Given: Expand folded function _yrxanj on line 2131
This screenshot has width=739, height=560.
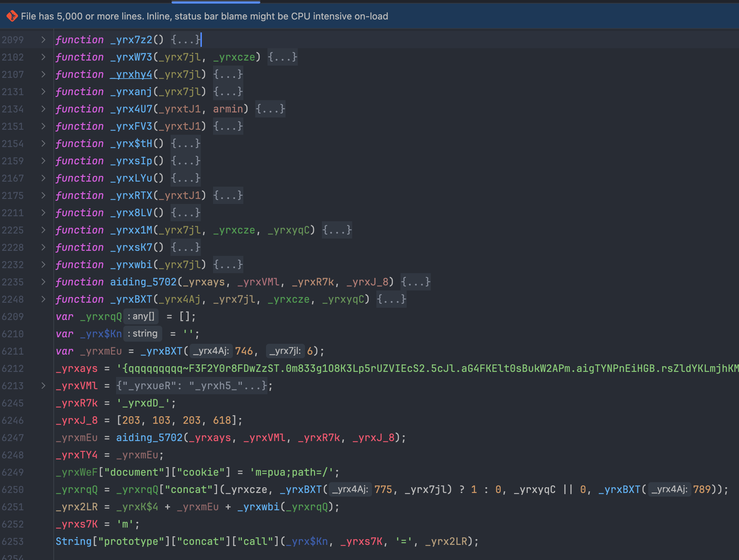Looking at the screenshot, I should pyautogui.click(x=43, y=92).
